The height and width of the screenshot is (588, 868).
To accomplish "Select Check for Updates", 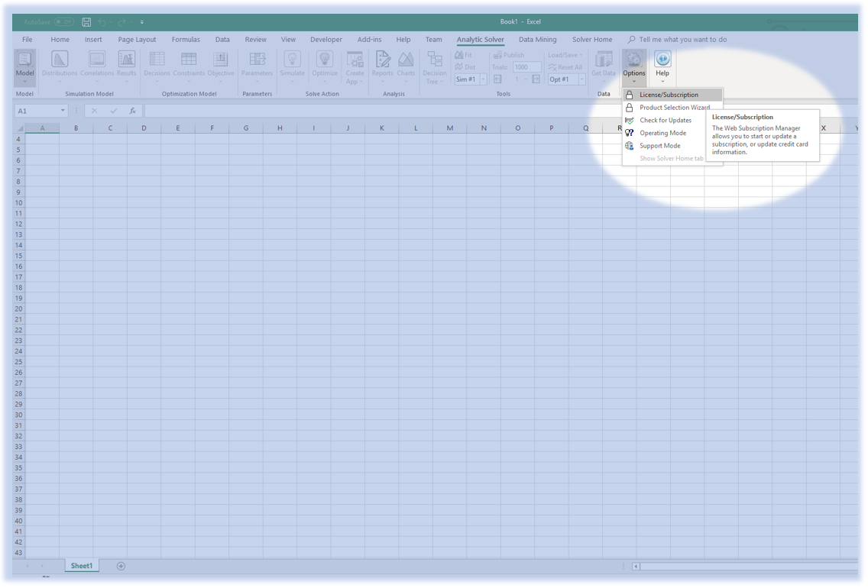I will 666,120.
